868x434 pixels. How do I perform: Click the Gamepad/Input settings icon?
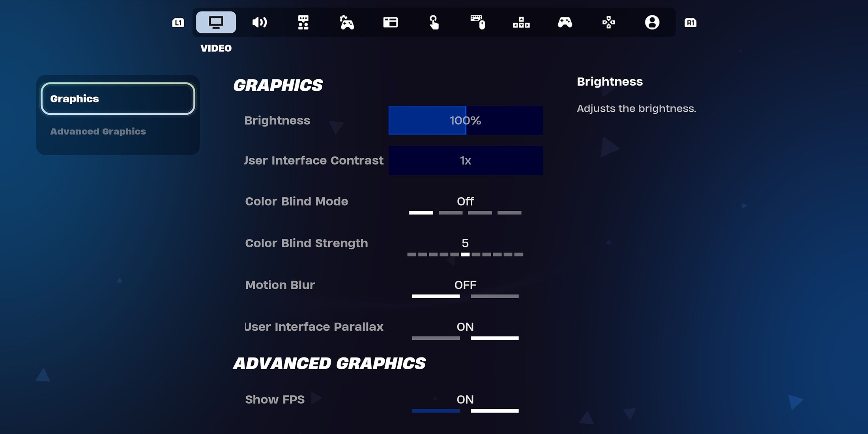pos(564,22)
